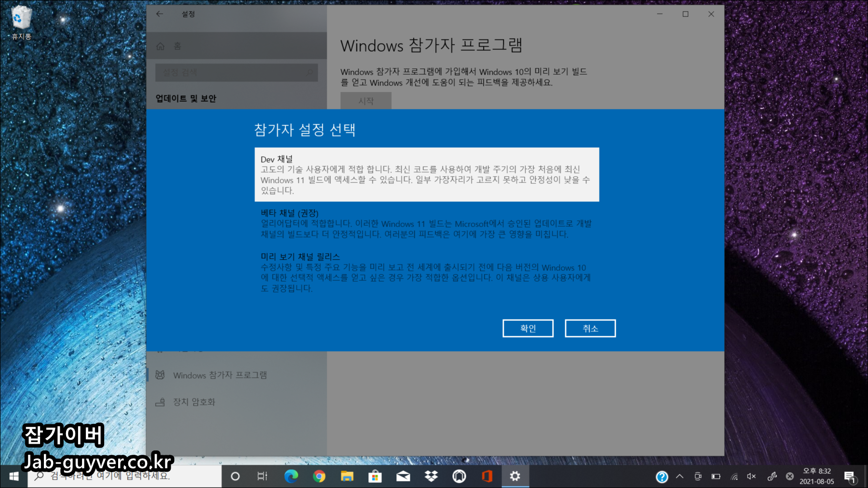The width and height of the screenshot is (868, 488).
Task: Open the Action Center notifications
Action: 850,477
